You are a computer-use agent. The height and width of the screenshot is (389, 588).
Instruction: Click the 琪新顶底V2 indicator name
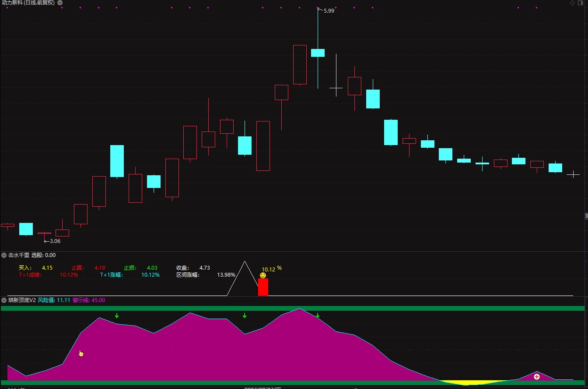tap(22, 300)
